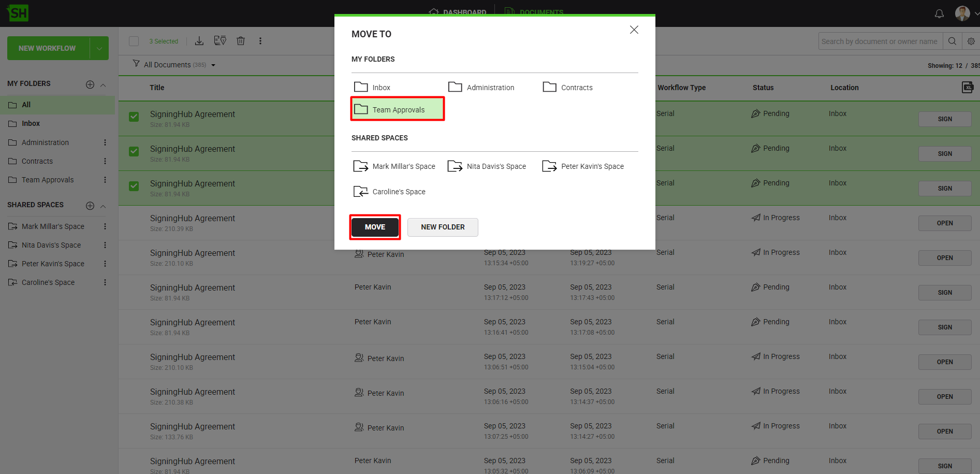Screen dimensions: 980x474
Task: Toggle the select-all documents checkbox
Action: [134, 41]
